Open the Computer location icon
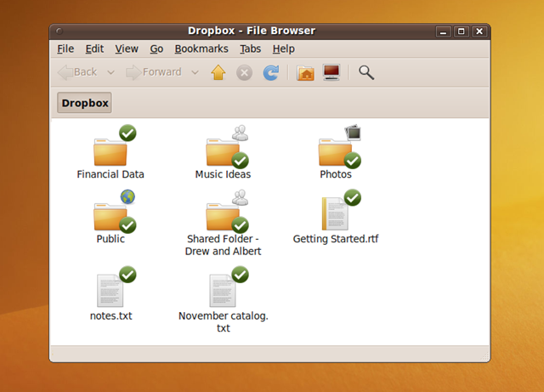544x392 pixels. [331, 72]
